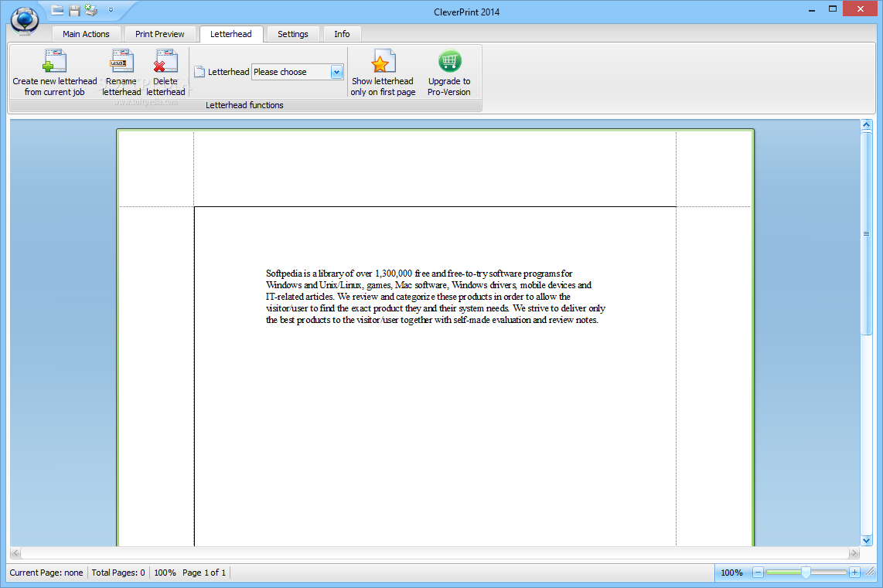Open the CleverPrint application orb menu

click(x=24, y=19)
